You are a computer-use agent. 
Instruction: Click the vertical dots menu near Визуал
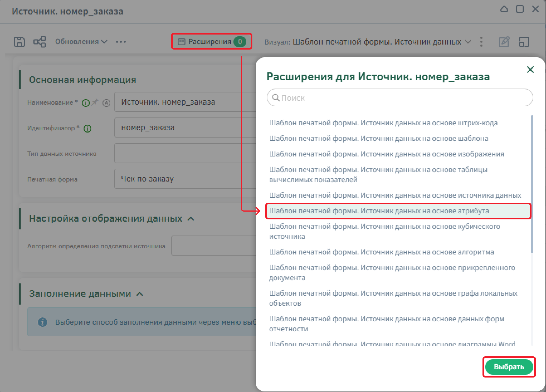click(481, 42)
